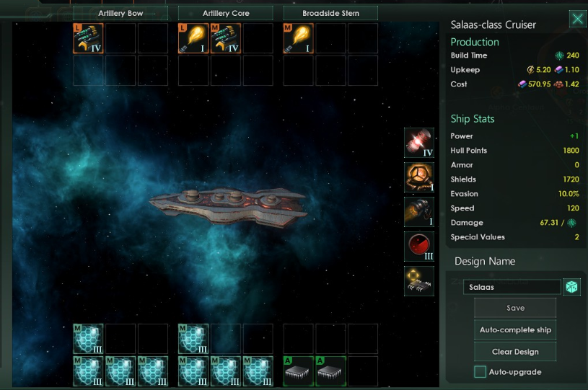Select the medium plasma weapon in Broadside Stern

298,38
